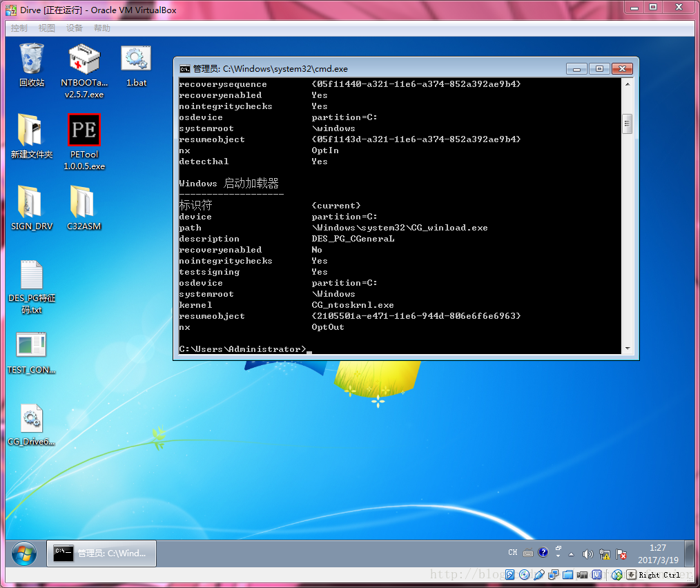The image size is (700, 588).
Task: Click VirtualBox title bar icon
Action: pyautogui.click(x=11, y=10)
